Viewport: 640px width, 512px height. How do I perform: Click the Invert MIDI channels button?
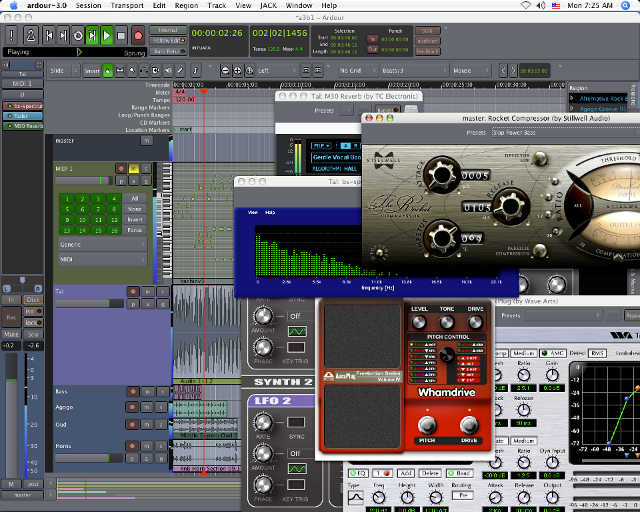pyautogui.click(x=135, y=220)
